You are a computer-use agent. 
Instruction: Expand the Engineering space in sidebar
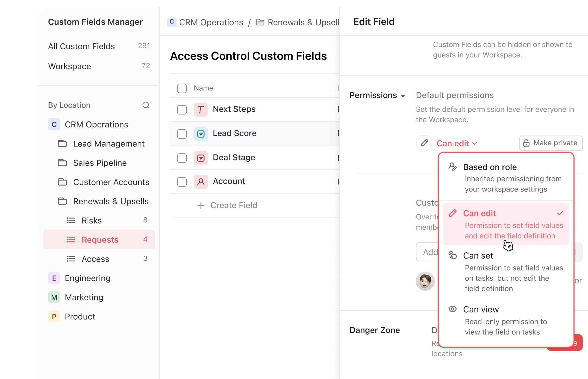[88, 278]
